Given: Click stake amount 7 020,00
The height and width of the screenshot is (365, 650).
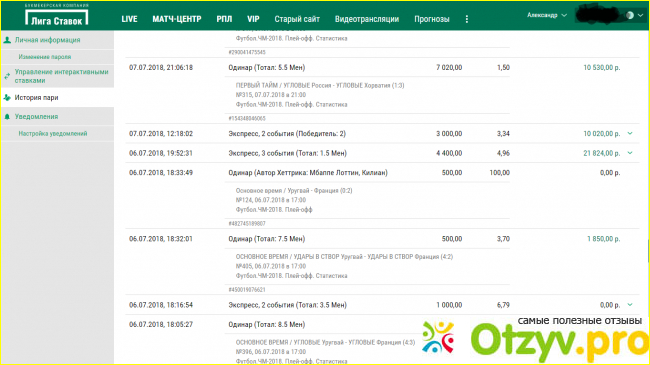Looking at the screenshot, I should pos(449,68).
